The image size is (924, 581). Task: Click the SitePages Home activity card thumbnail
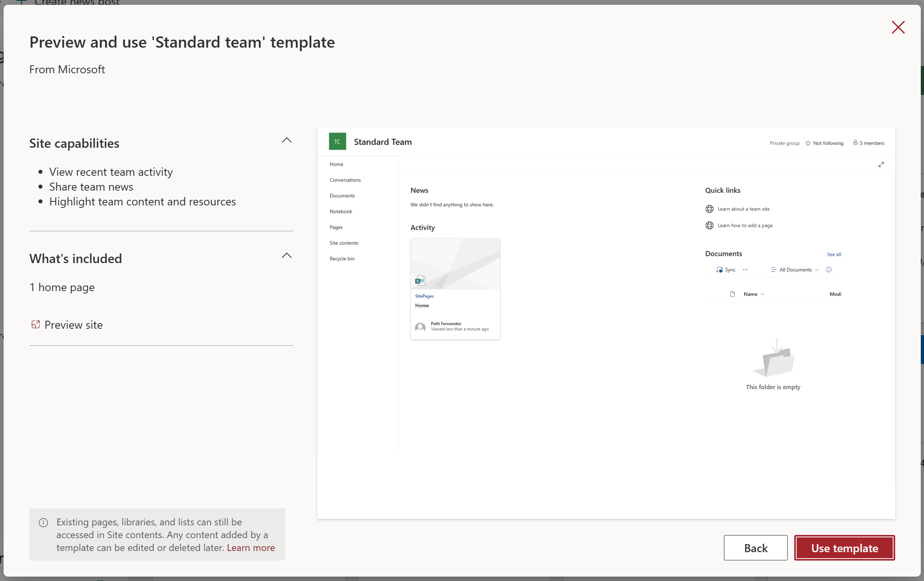455,264
